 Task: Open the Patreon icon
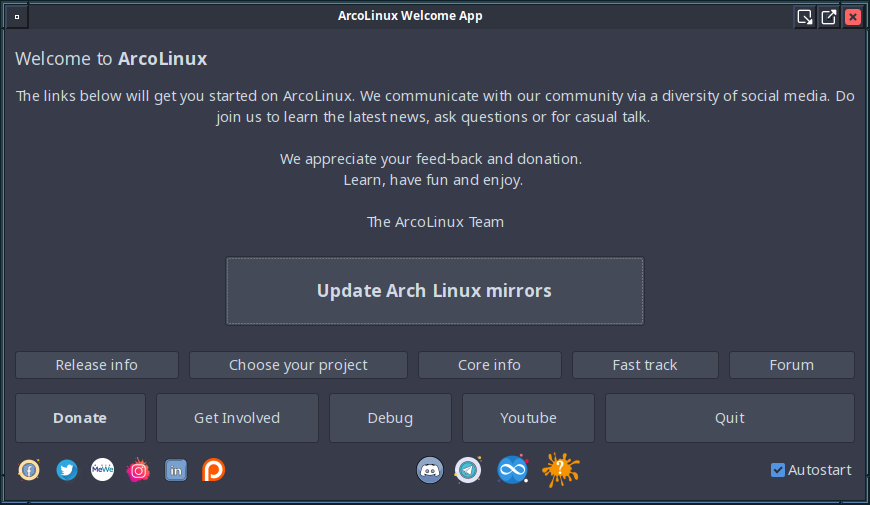[213, 470]
